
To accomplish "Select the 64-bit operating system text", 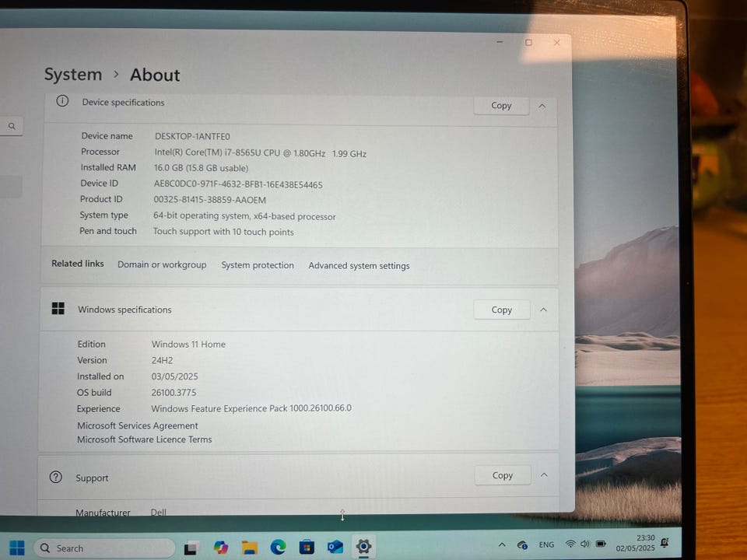I will tap(244, 216).
